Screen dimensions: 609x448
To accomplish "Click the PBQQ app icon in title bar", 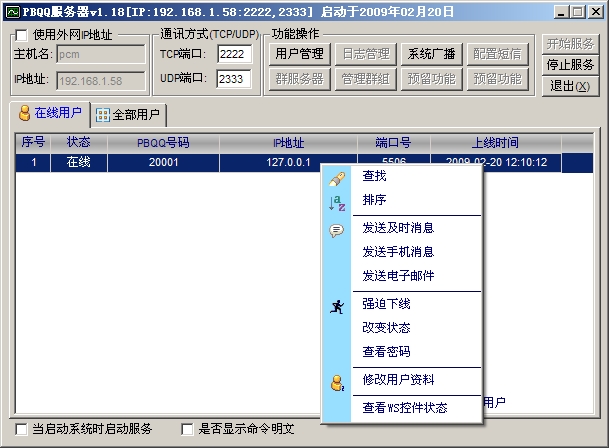I will 13,12.
